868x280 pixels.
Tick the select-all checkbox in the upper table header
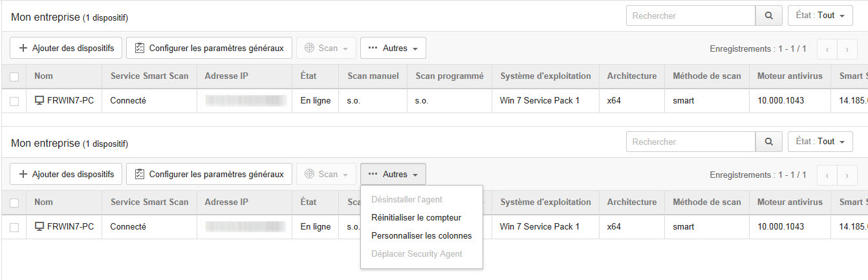[x=14, y=76]
